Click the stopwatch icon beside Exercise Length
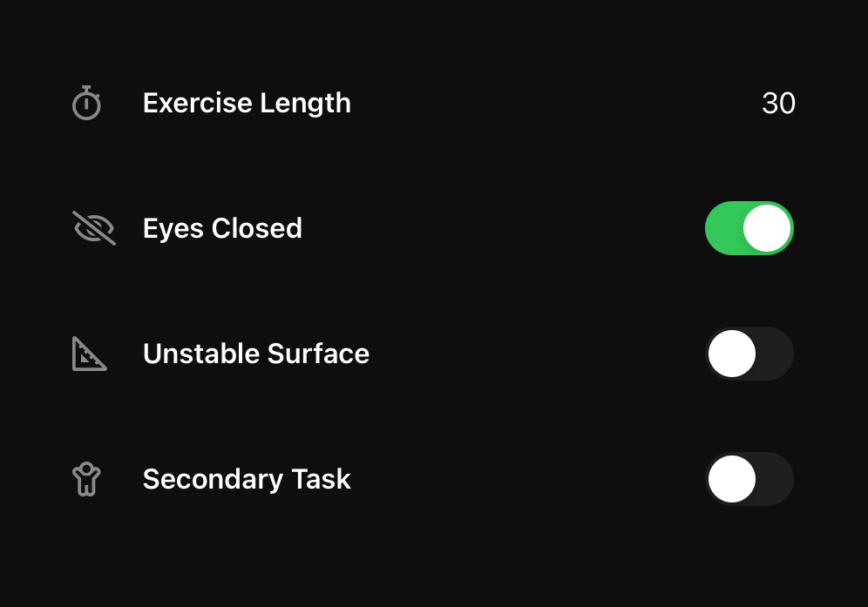 (86, 102)
